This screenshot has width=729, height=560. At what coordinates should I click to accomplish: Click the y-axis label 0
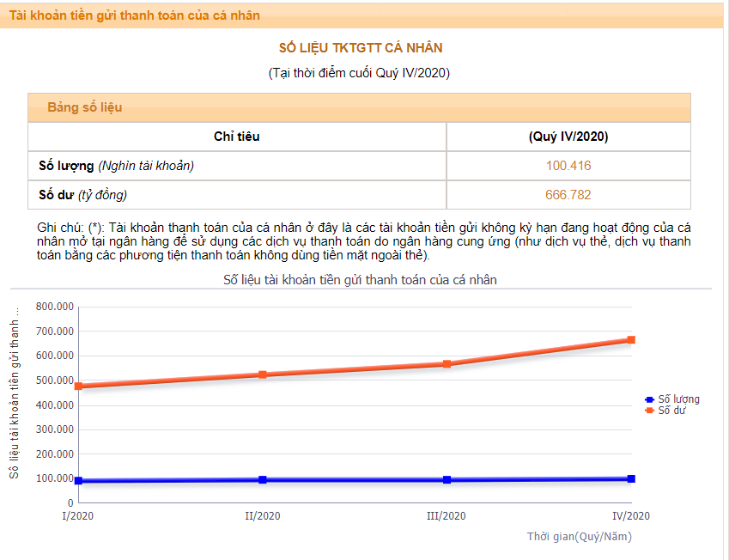(70, 502)
